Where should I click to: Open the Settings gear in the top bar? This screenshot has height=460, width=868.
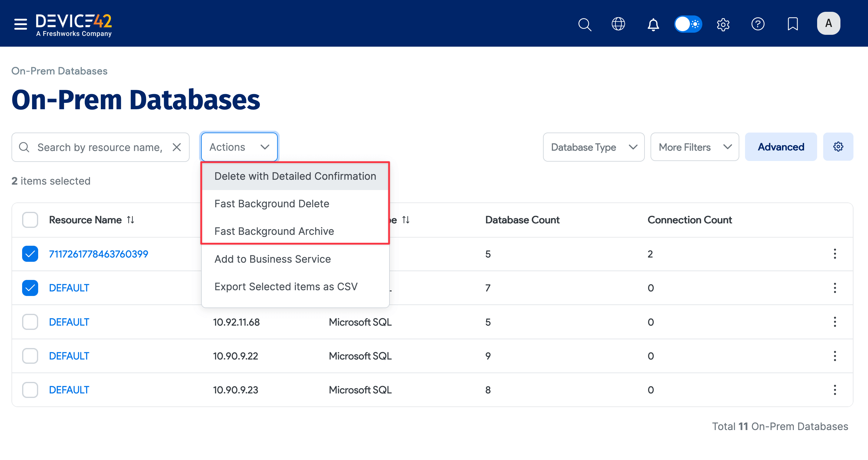(x=723, y=24)
